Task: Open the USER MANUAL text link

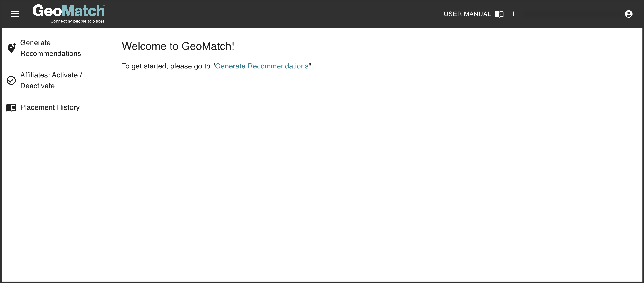Action: point(467,14)
